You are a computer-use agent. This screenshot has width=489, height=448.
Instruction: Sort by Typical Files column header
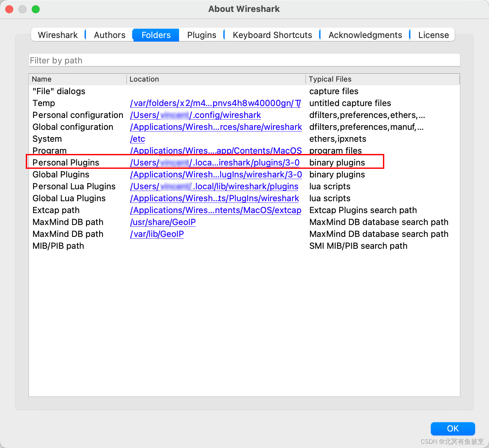click(x=383, y=79)
